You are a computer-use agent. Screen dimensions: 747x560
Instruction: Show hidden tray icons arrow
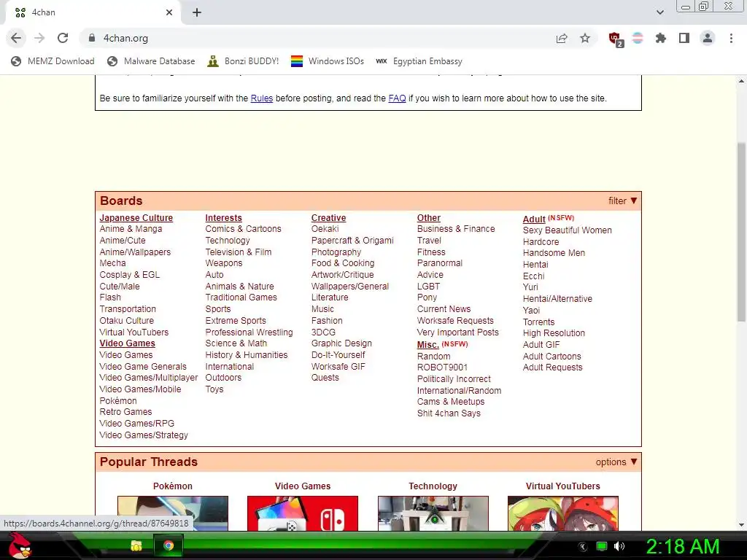click(583, 547)
